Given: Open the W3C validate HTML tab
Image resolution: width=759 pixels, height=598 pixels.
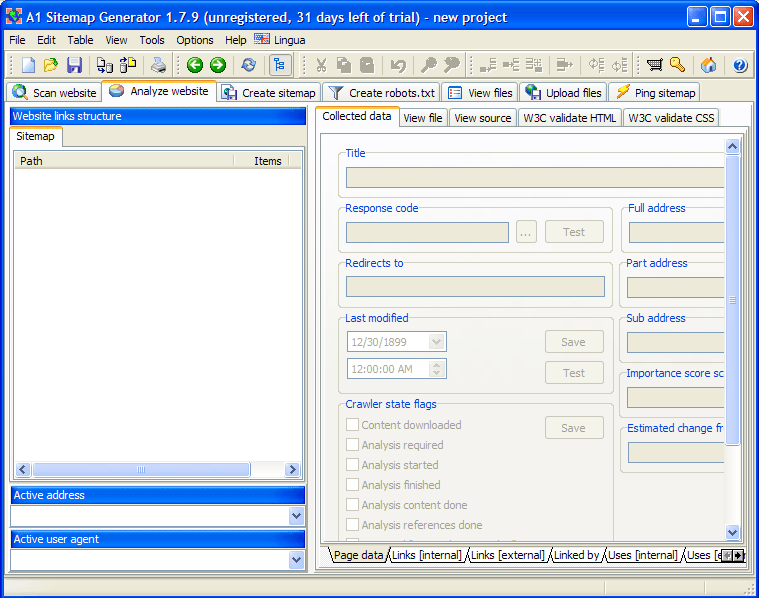Looking at the screenshot, I should pyautogui.click(x=570, y=118).
